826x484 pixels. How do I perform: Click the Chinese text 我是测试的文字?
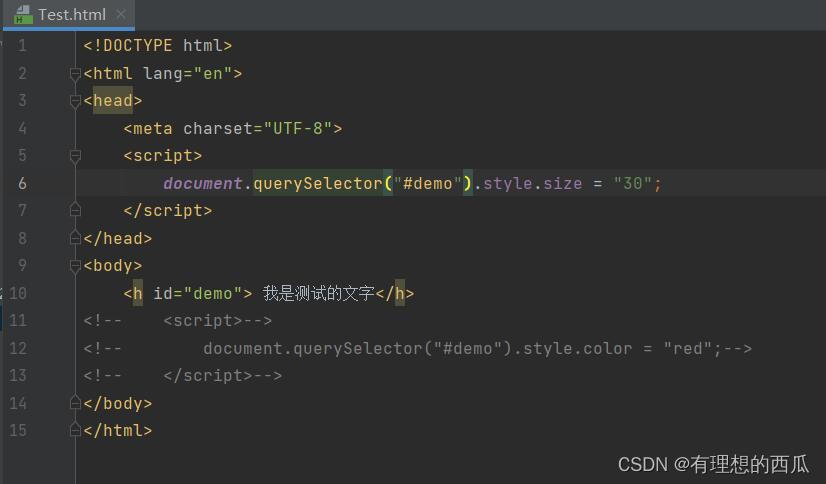point(319,293)
